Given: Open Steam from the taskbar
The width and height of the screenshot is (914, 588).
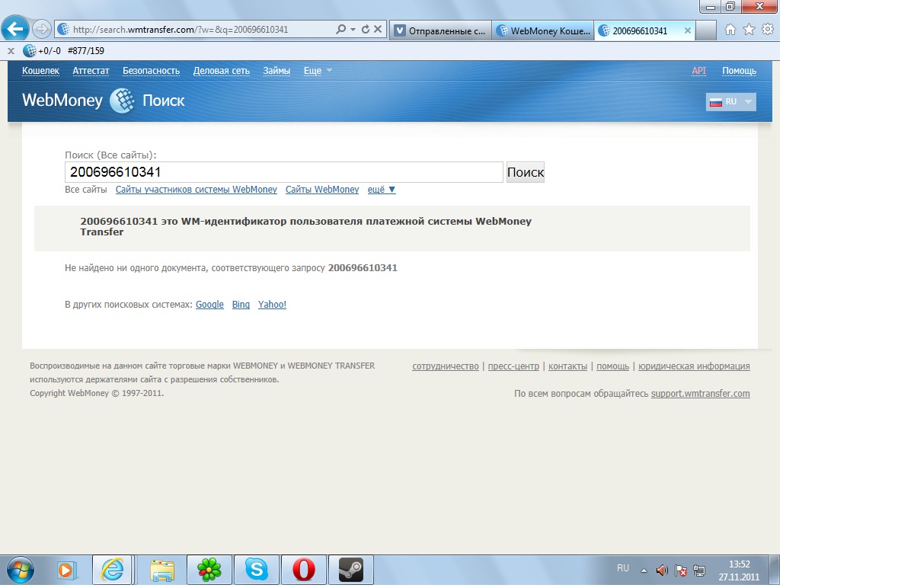Looking at the screenshot, I should coord(350,570).
